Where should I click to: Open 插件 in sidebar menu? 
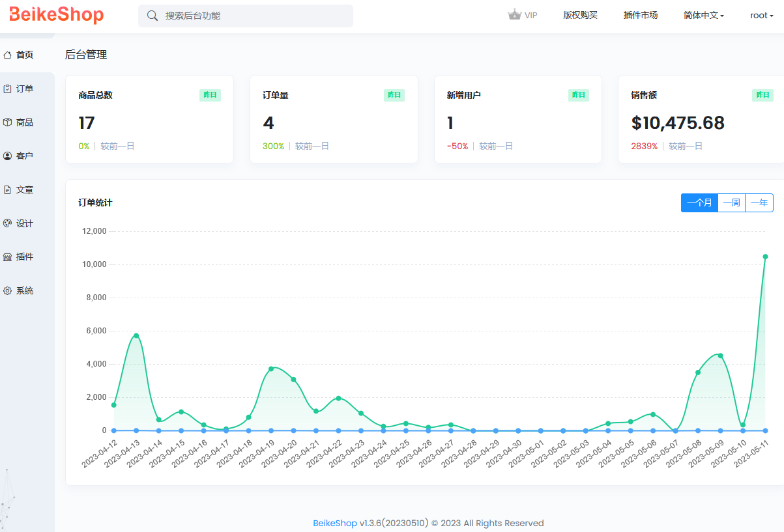click(x=25, y=257)
